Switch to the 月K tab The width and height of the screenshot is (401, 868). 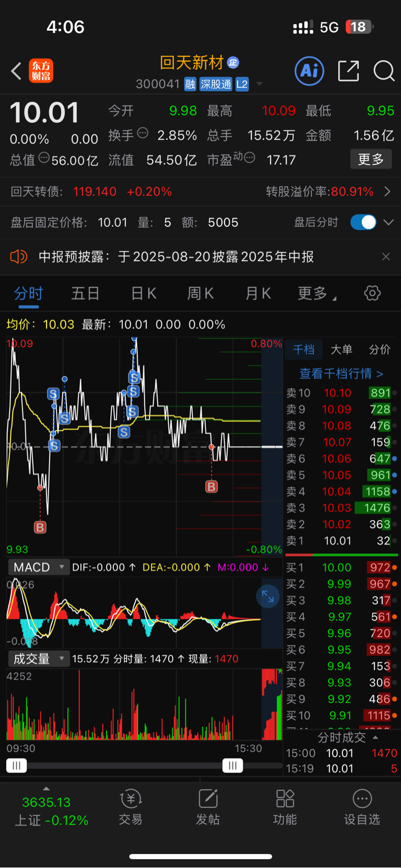[258, 293]
